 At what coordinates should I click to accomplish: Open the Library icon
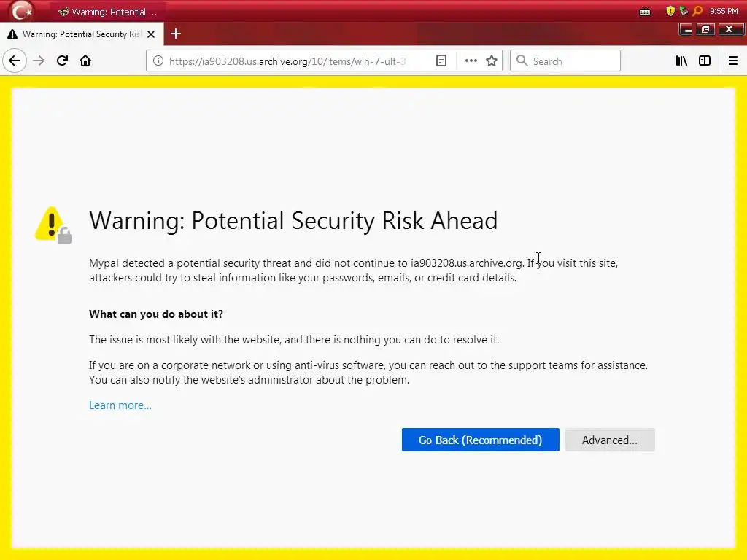pos(681,61)
